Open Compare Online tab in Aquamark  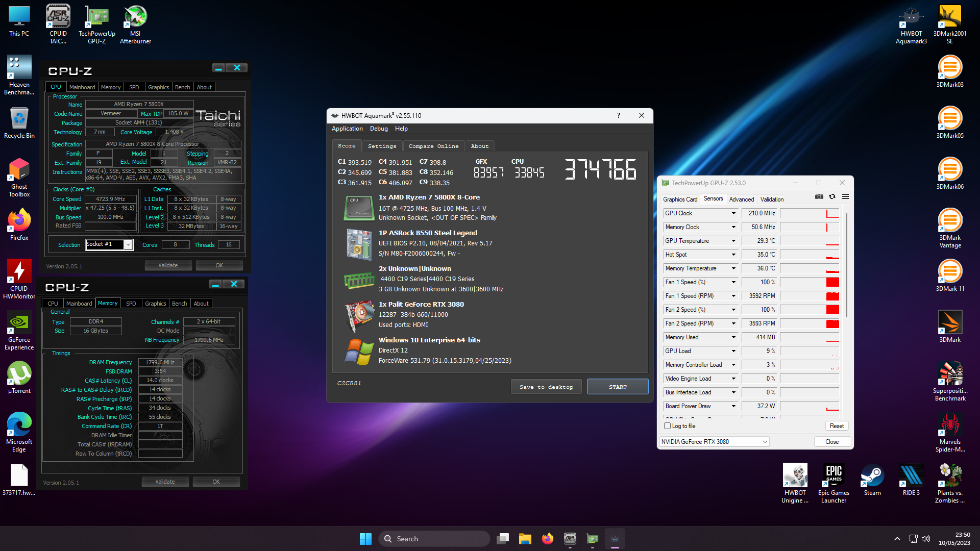433,146
